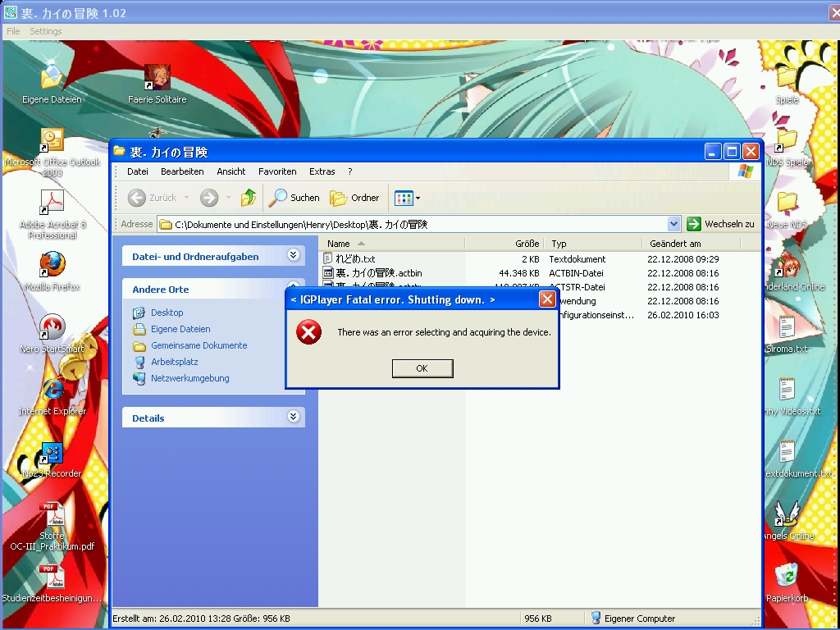Open the Favoriten menu
The image size is (840, 630).
click(x=277, y=171)
